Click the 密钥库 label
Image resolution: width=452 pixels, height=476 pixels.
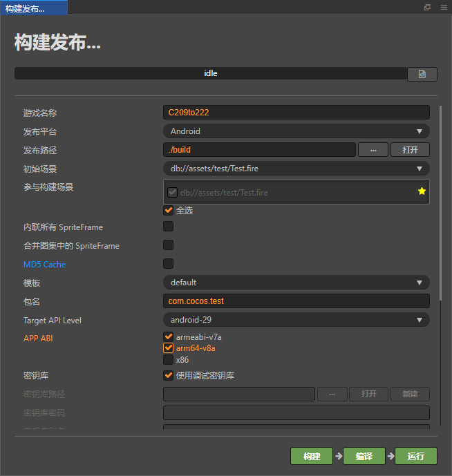tap(36, 376)
